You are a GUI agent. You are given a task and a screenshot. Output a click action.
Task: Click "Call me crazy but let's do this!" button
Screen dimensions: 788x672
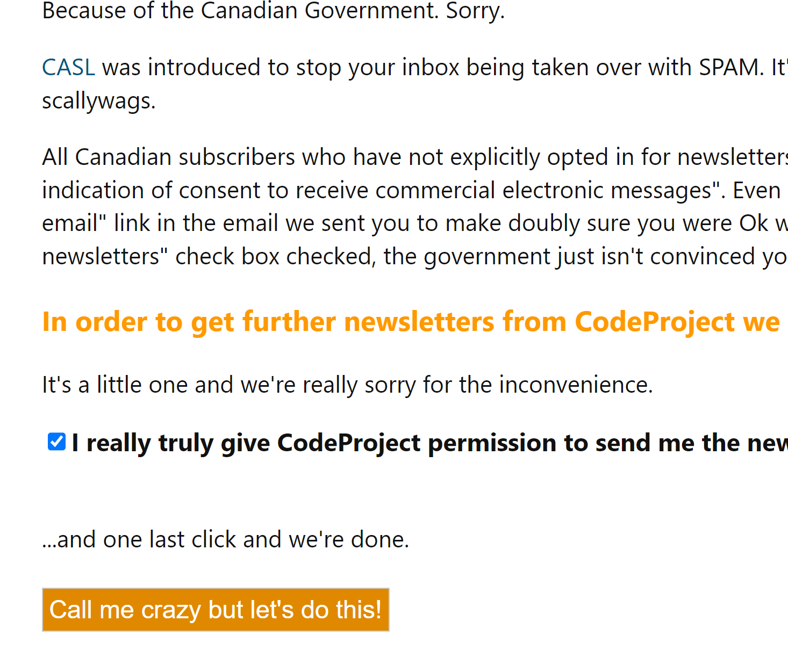click(x=216, y=610)
